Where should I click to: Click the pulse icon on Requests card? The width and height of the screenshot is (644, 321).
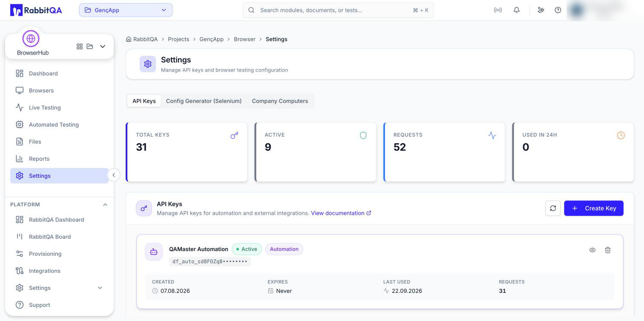pyautogui.click(x=492, y=136)
